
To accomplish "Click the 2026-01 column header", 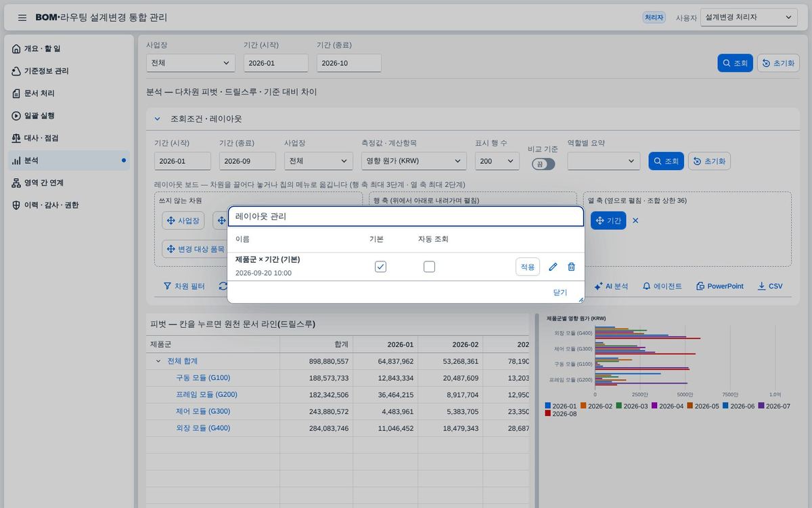I will tap(385, 344).
